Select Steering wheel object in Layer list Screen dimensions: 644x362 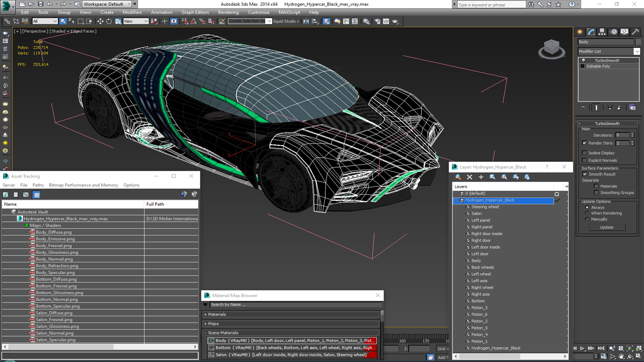pos(485,207)
